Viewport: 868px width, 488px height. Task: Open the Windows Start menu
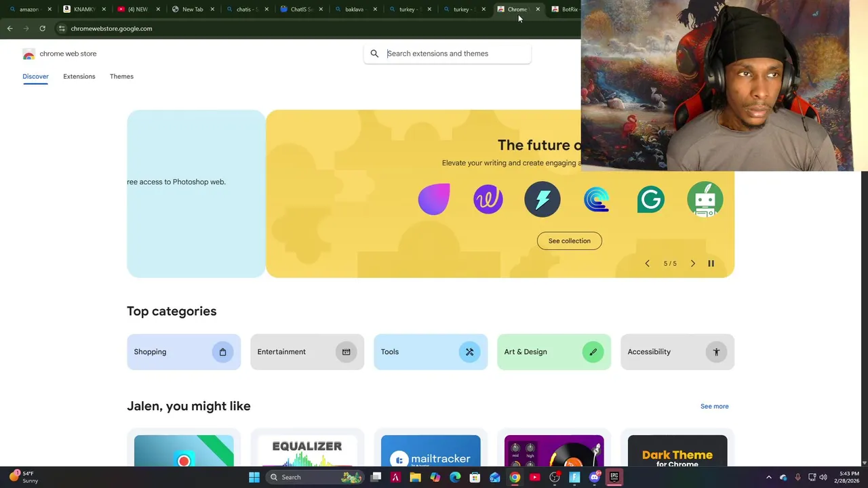[254, 477]
